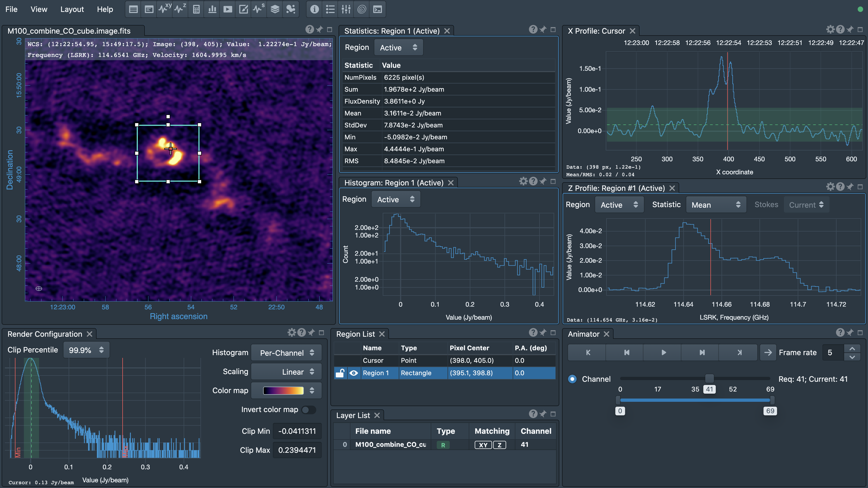Increase Frame rate with up stepper
Viewport: 868px width, 488px height.
coord(852,349)
